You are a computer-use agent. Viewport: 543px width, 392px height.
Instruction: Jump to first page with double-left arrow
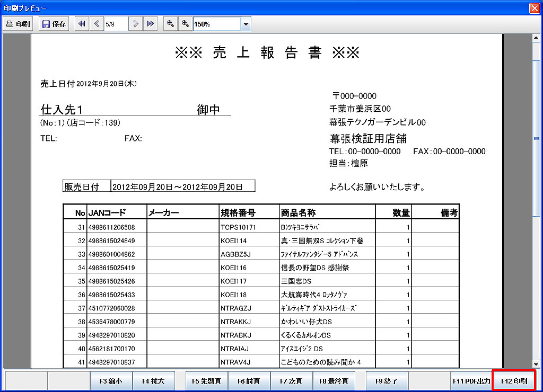(x=82, y=24)
